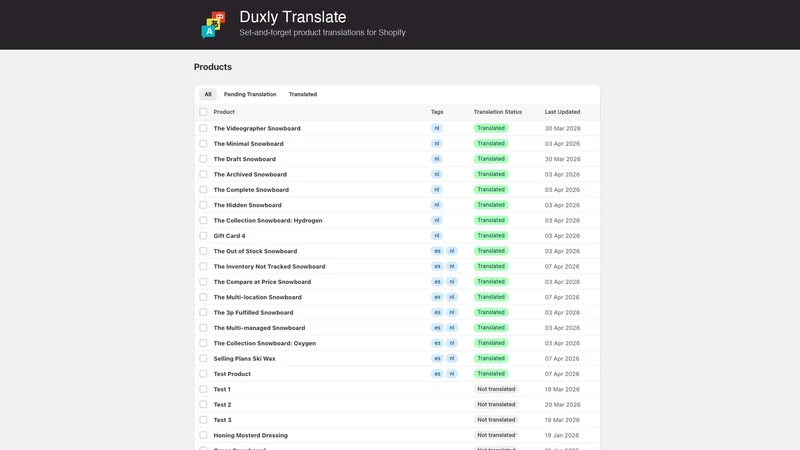Click 30 Mar 2026 date of Videographer Snowboard
This screenshot has width=800, height=450.
point(562,129)
